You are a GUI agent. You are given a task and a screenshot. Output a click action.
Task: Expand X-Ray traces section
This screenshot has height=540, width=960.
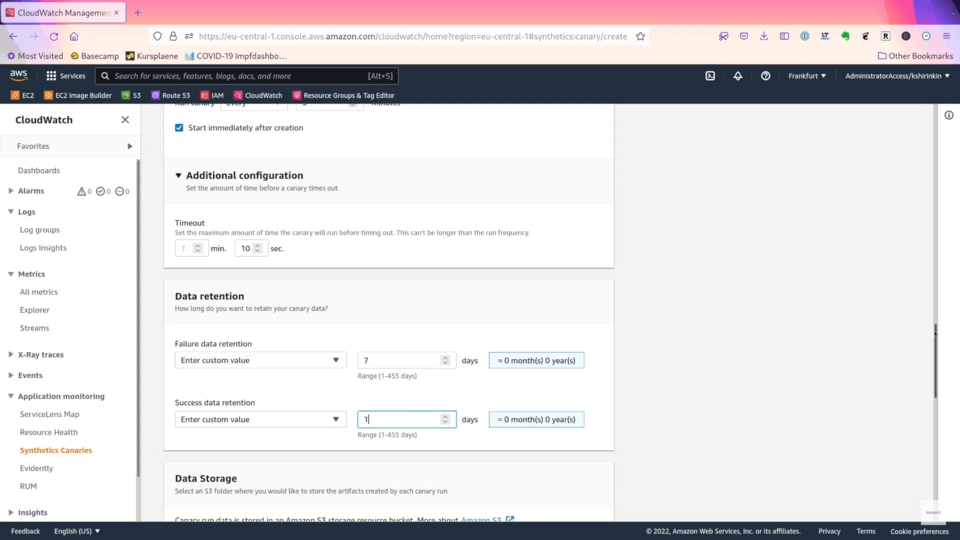click(x=11, y=354)
